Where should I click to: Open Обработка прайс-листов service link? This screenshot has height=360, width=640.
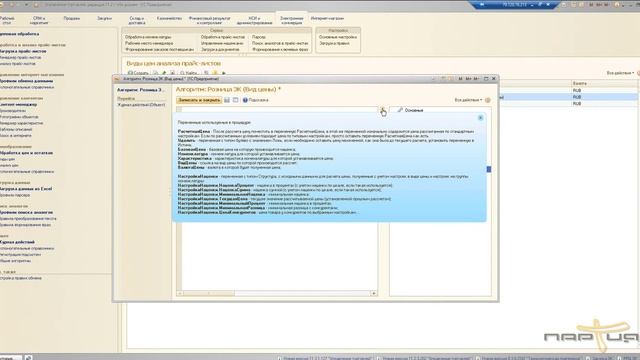[223, 37]
